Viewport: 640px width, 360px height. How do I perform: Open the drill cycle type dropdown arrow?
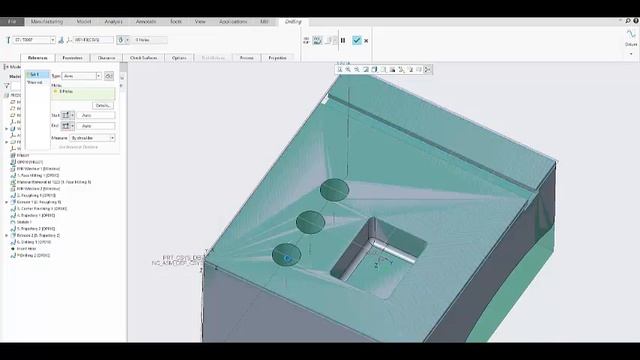127,40
